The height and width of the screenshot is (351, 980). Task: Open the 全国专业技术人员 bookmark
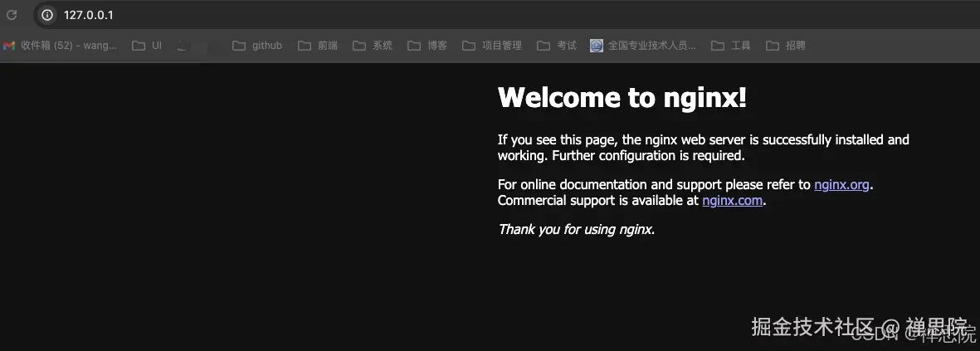tap(643, 46)
